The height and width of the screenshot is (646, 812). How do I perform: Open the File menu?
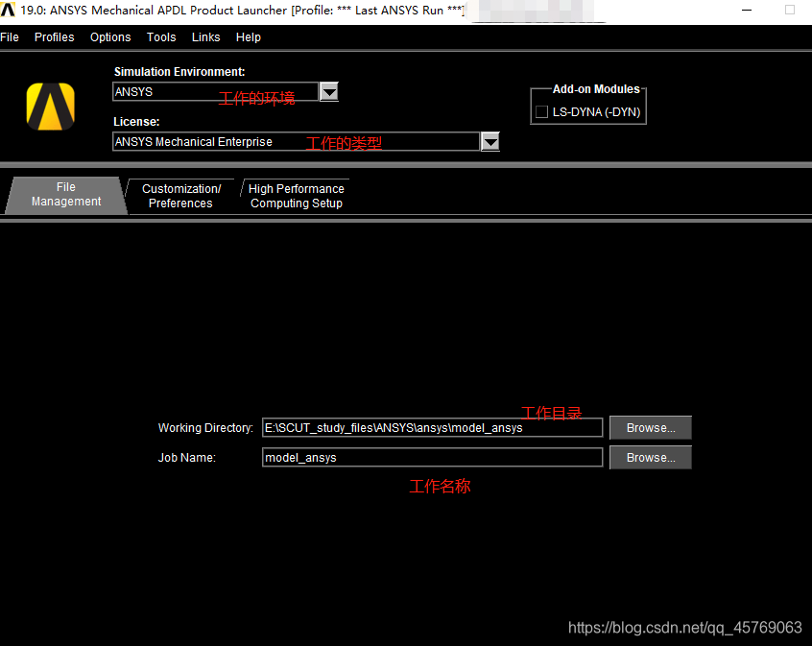(10, 37)
